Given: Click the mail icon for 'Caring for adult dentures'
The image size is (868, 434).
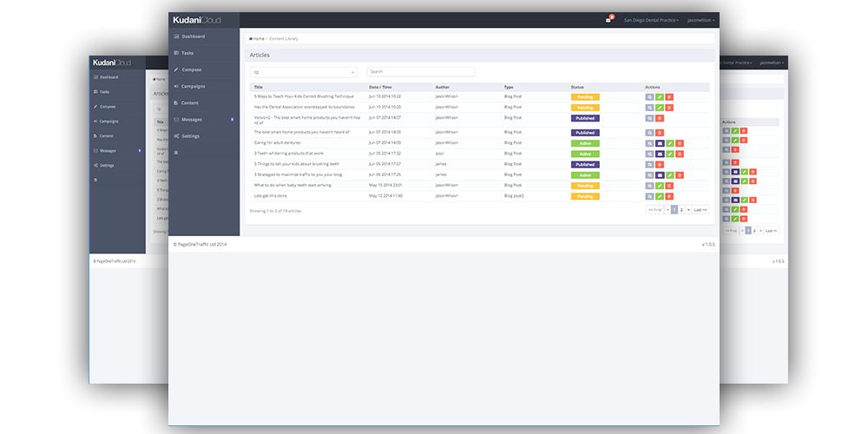Looking at the screenshot, I should [660, 143].
